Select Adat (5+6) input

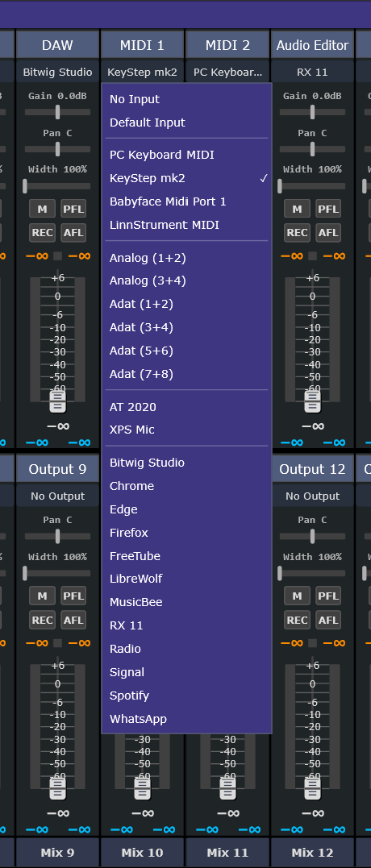pos(186,351)
